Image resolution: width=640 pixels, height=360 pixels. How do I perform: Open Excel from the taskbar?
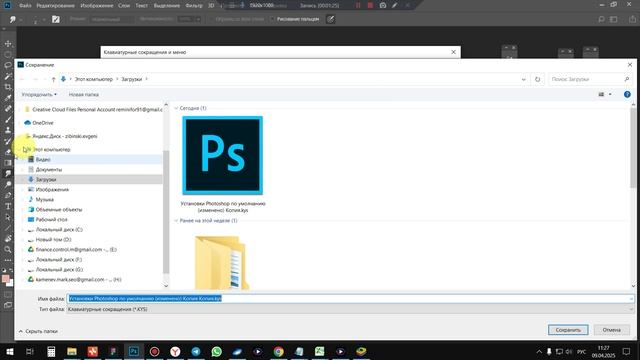point(320,351)
